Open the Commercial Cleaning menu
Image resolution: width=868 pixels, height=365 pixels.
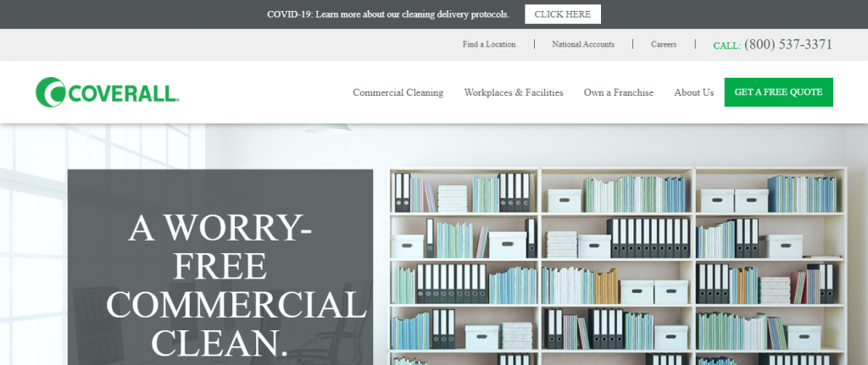[398, 92]
